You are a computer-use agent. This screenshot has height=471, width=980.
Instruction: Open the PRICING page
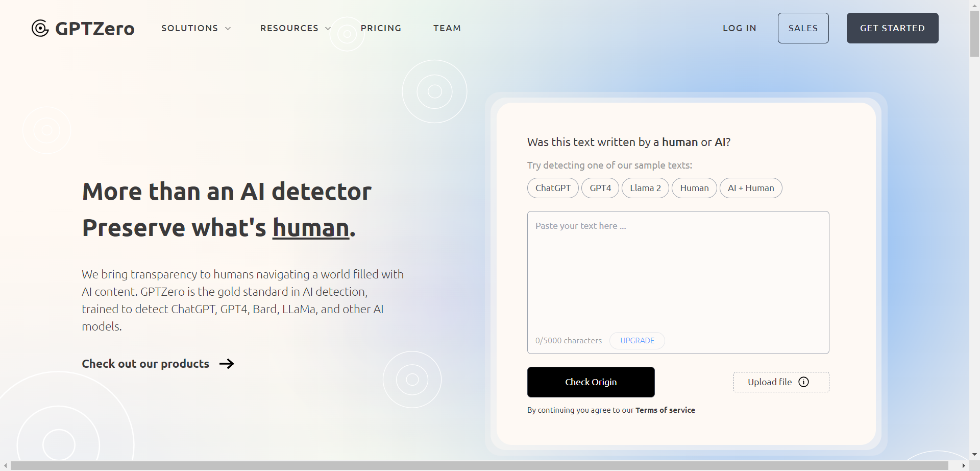(381, 28)
